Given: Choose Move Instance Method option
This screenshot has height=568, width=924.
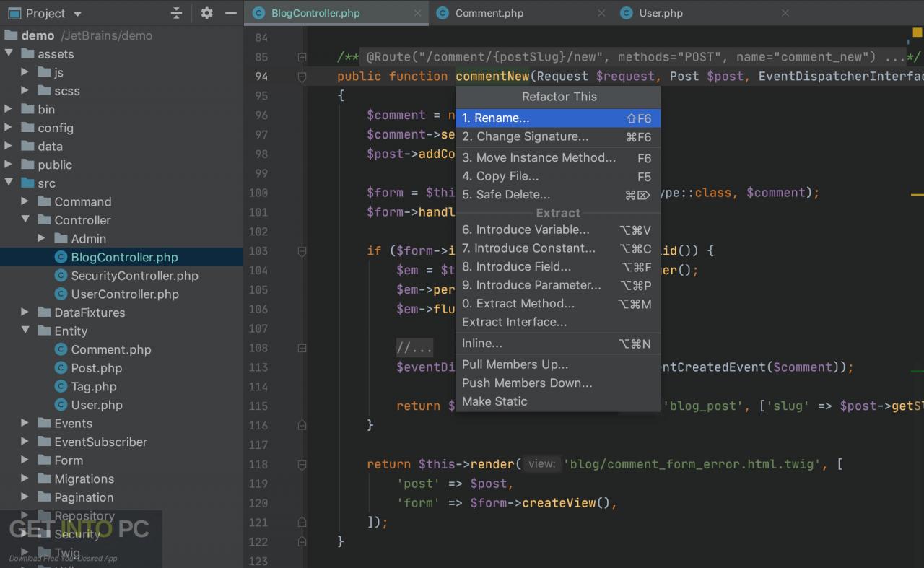Looking at the screenshot, I should 557,157.
